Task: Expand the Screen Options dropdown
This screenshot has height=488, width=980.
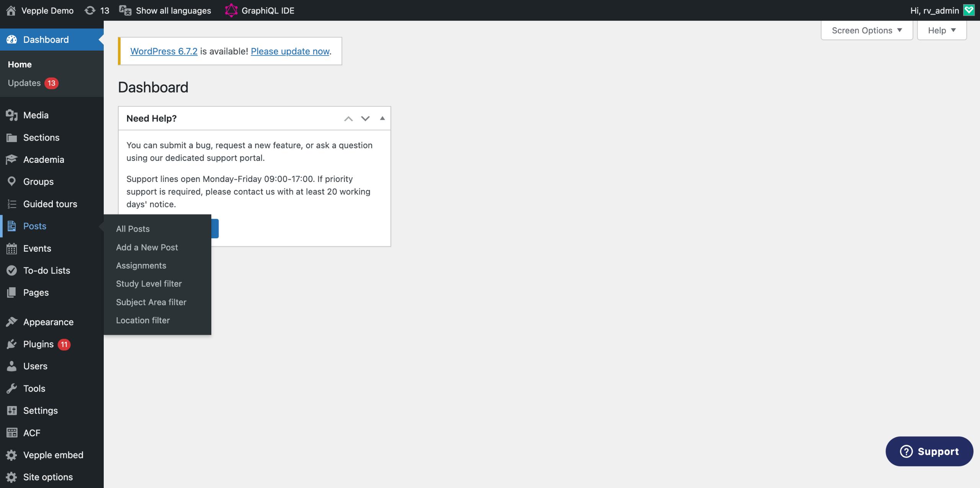Action: [x=867, y=30]
